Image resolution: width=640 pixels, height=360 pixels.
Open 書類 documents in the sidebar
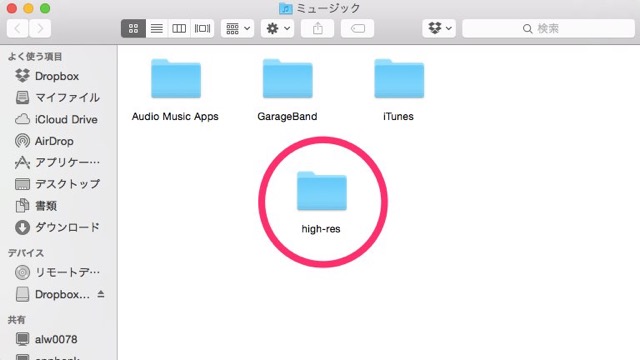[x=36, y=206]
